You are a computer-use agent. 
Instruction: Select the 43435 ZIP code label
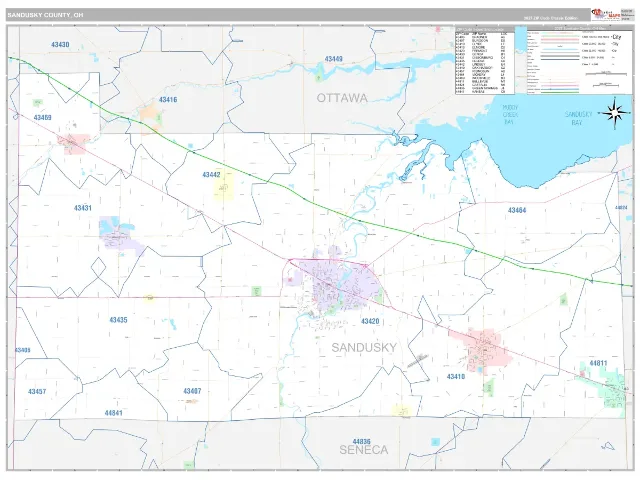pos(118,320)
